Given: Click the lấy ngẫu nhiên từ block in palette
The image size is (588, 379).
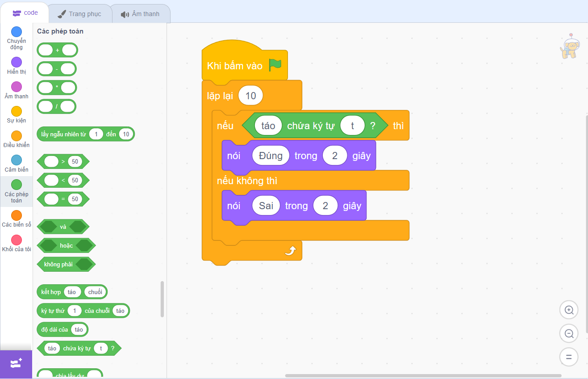Looking at the screenshot, I should point(63,134).
